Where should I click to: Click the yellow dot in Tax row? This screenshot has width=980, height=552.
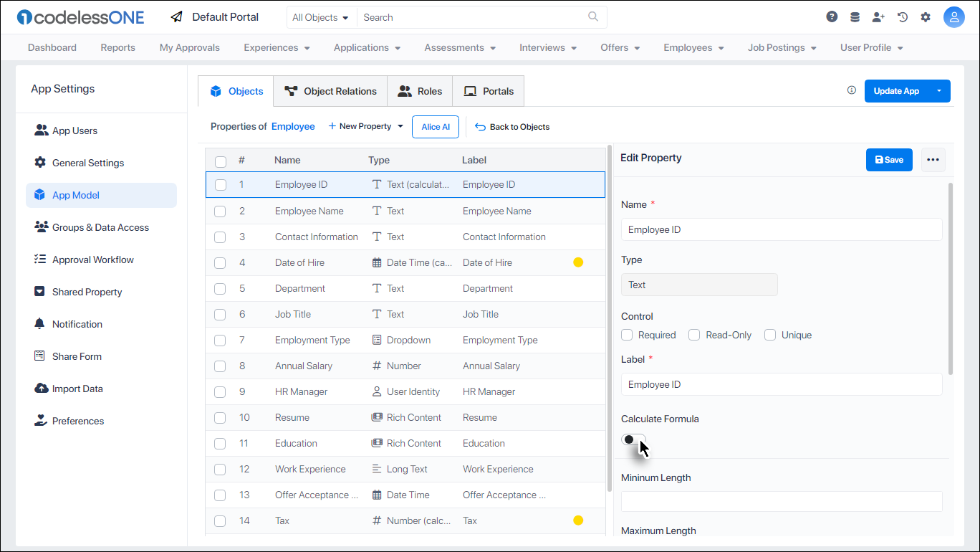point(578,520)
